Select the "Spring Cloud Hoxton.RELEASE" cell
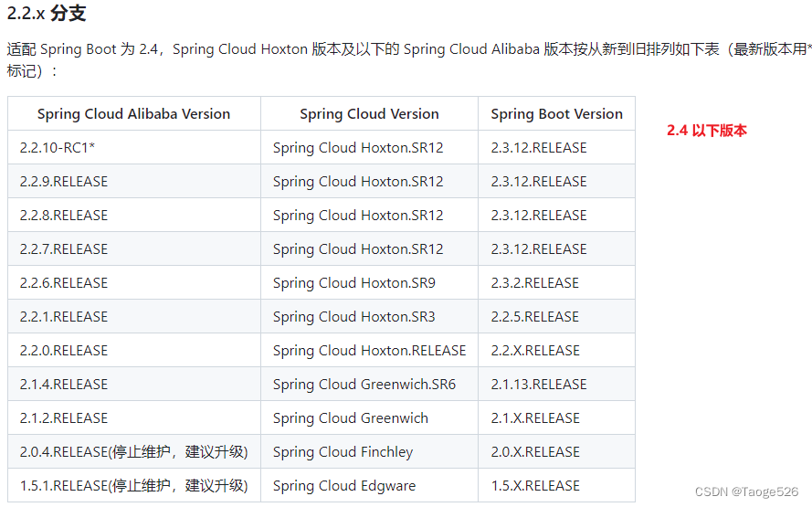Screen dimensions: 812x507 (x=369, y=351)
